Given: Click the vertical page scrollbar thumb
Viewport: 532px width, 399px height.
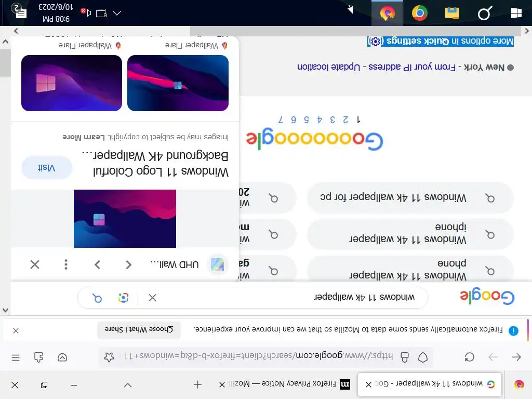Looking at the screenshot, I should click(5, 63).
